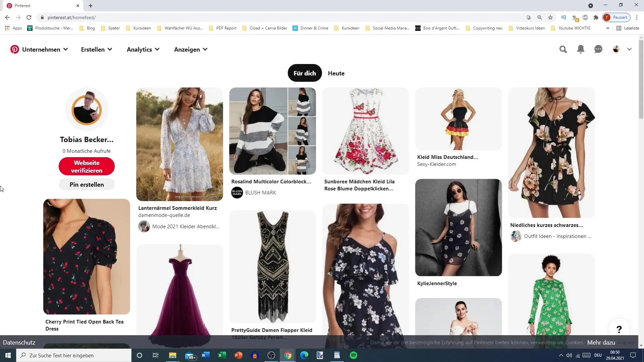Click 'Pin erstellen' button
Screen dimensions: 644x362
tap(87, 184)
